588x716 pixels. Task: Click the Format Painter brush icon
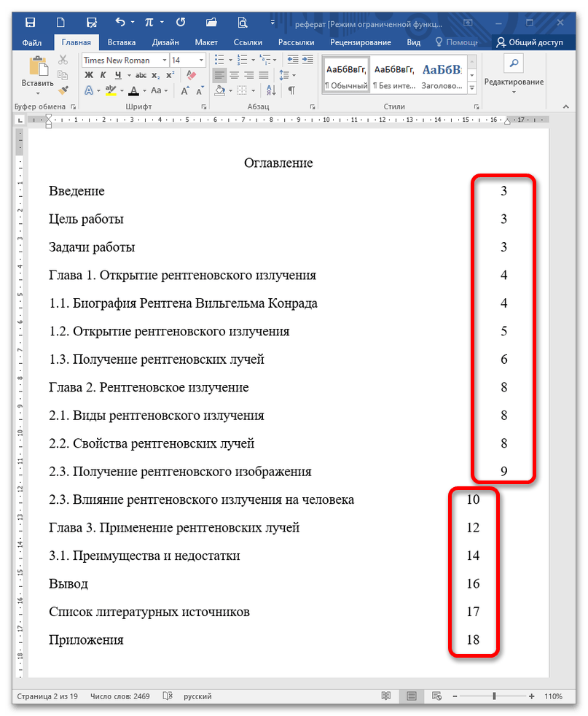[63, 90]
